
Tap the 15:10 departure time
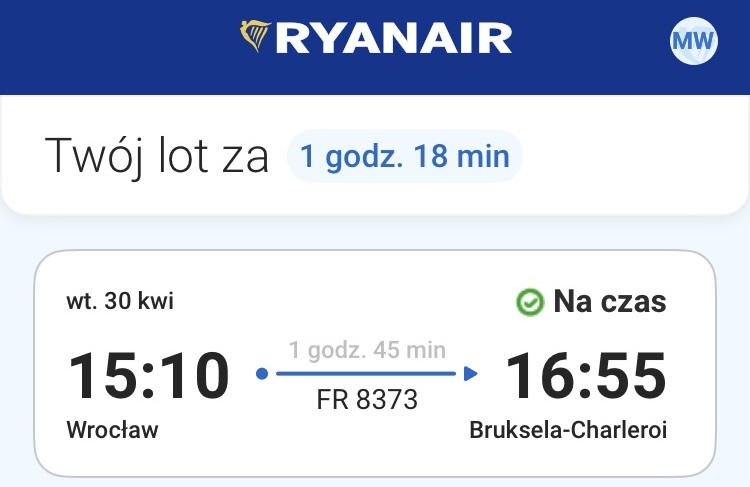coord(148,376)
